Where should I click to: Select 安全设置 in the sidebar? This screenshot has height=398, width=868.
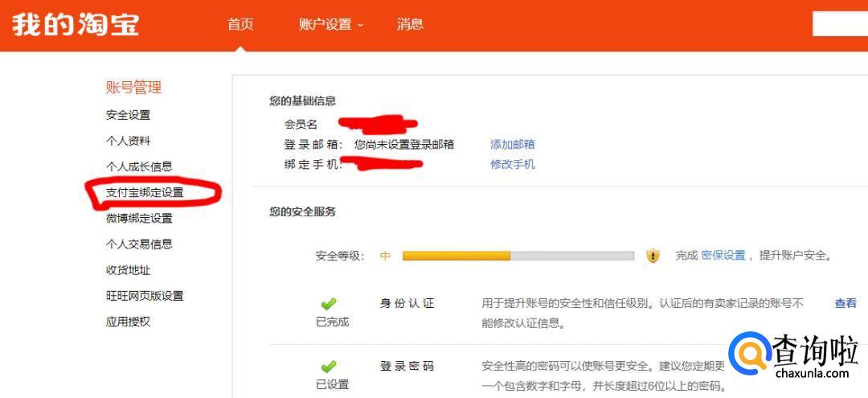click(128, 115)
